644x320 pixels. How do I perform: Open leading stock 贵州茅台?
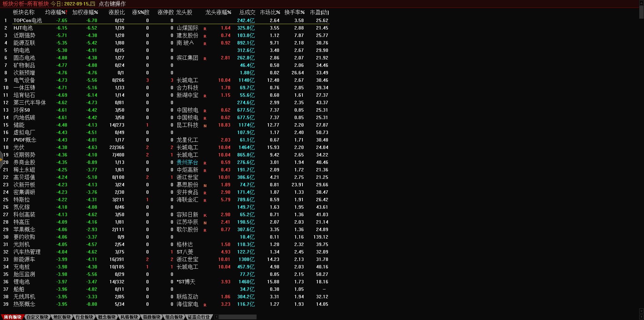pos(187,162)
